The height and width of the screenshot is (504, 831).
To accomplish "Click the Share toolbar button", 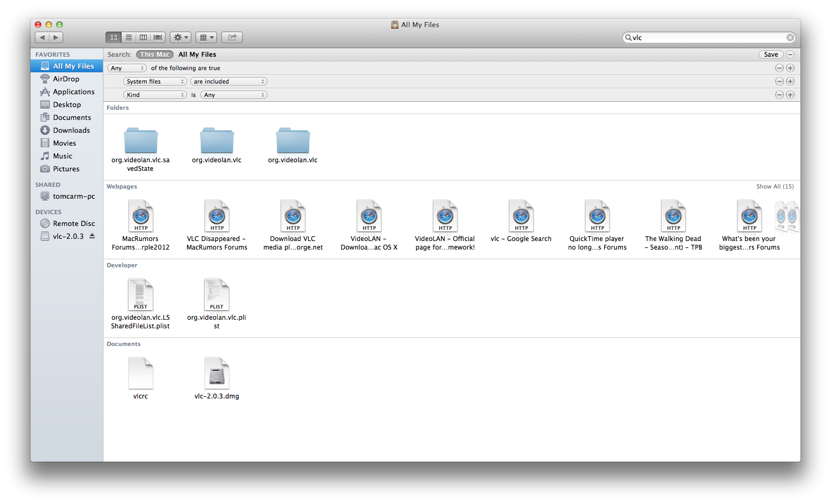I will pyautogui.click(x=232, y=37).
